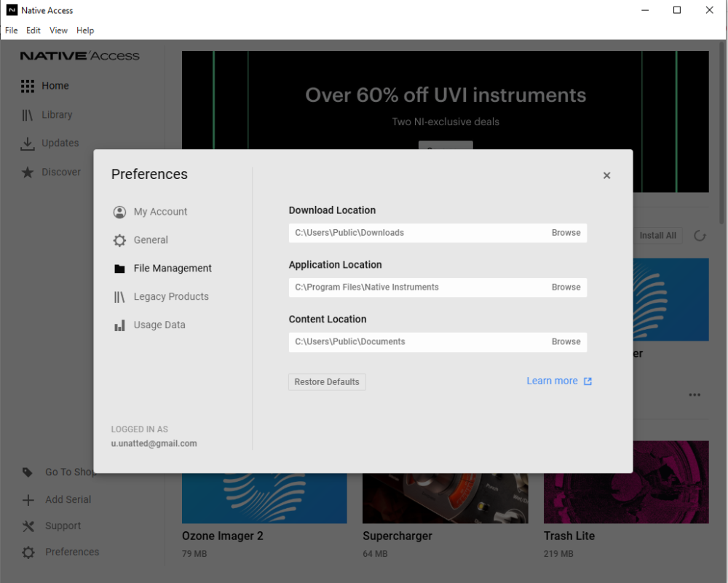Browse for a new Application Location
This screenshot has width=728, height=583.
click(566, 287)
